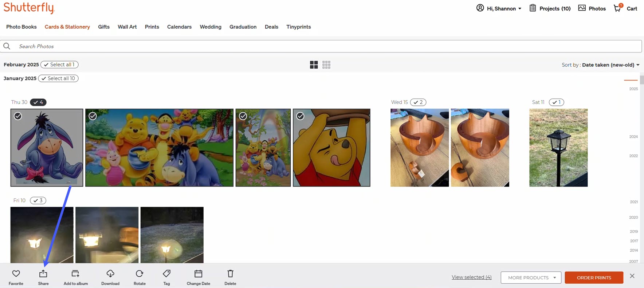The image size is (644, 288).
Task: Jump to 2020 on the timeline
Action: 633,217
